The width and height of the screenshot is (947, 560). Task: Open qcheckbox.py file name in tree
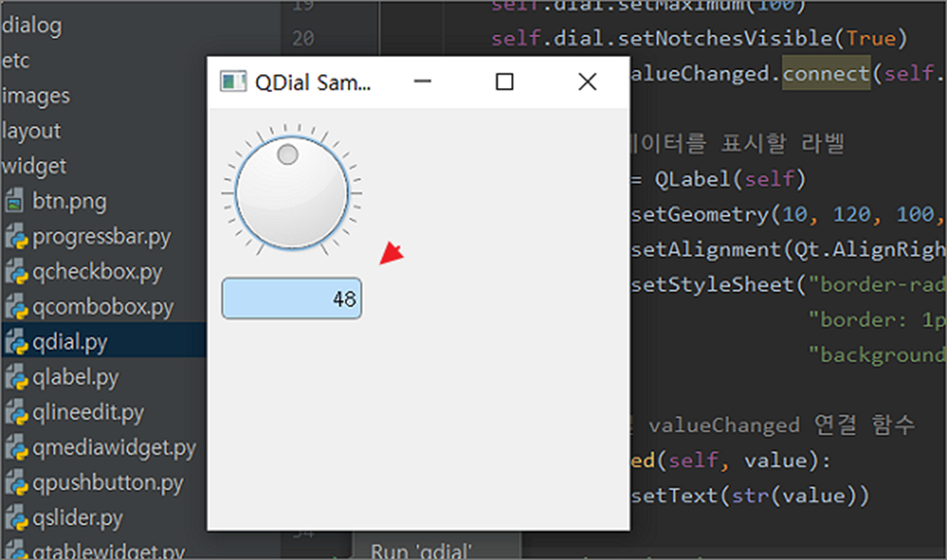(x=97, y=273)
